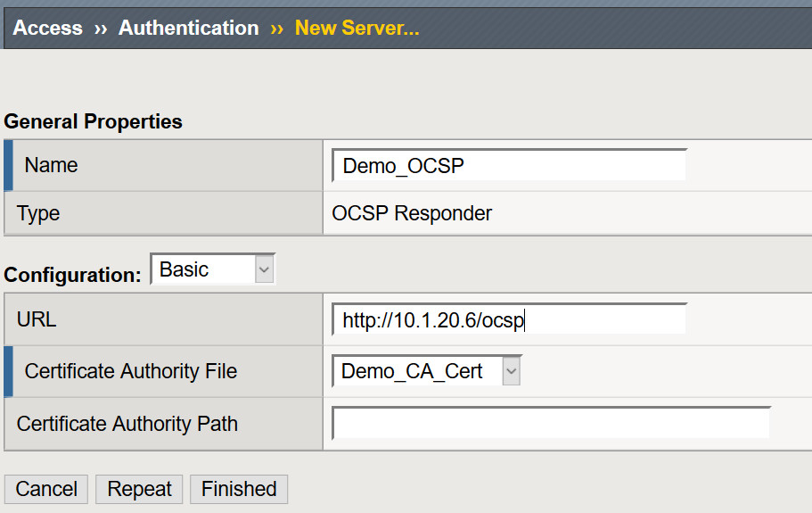
Task: Click the Repeat button
Action: point(139,489)
